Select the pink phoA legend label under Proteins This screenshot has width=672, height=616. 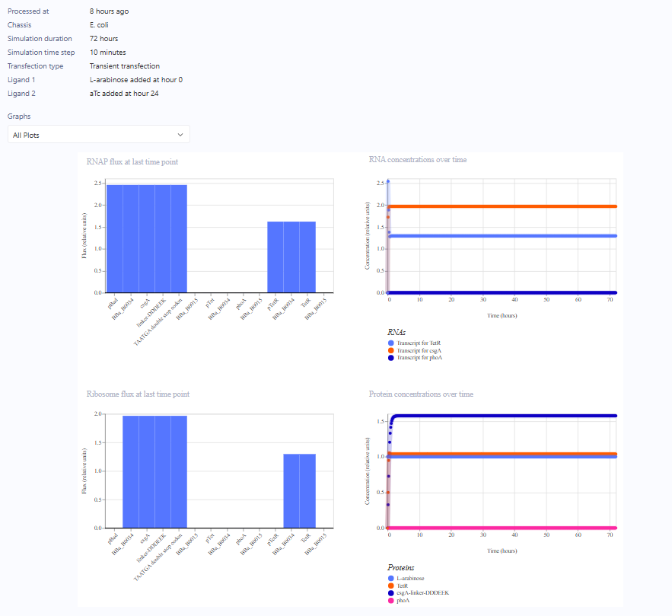click(403, 601)
